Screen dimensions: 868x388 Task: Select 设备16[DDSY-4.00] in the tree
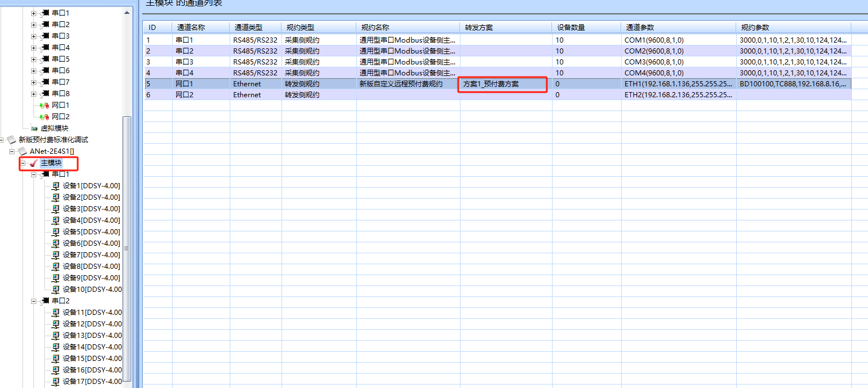(92, 370)
